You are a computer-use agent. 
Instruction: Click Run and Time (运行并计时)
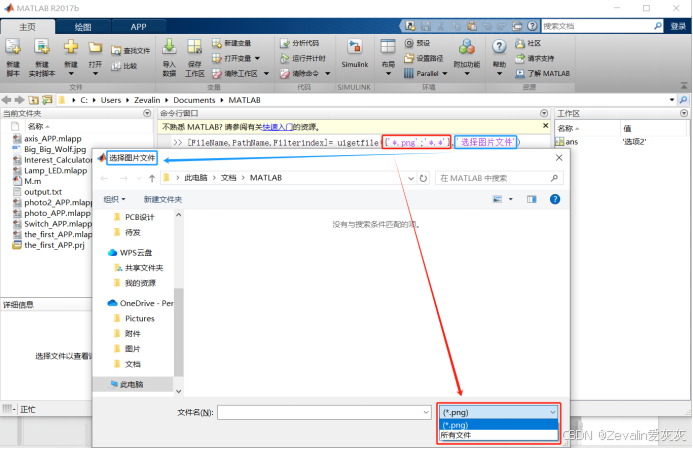pyautogui.click(x=303, y=58)
